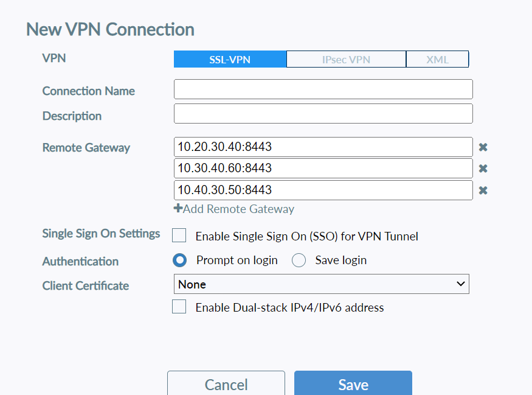Viewport: 532px width, 395px height.
Task: Click into the Description text box
Action: tap(323, 114)
